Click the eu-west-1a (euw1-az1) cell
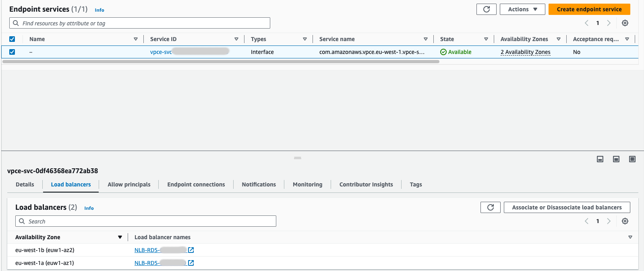This screenshot has height=271, width=644. (45, 263)
